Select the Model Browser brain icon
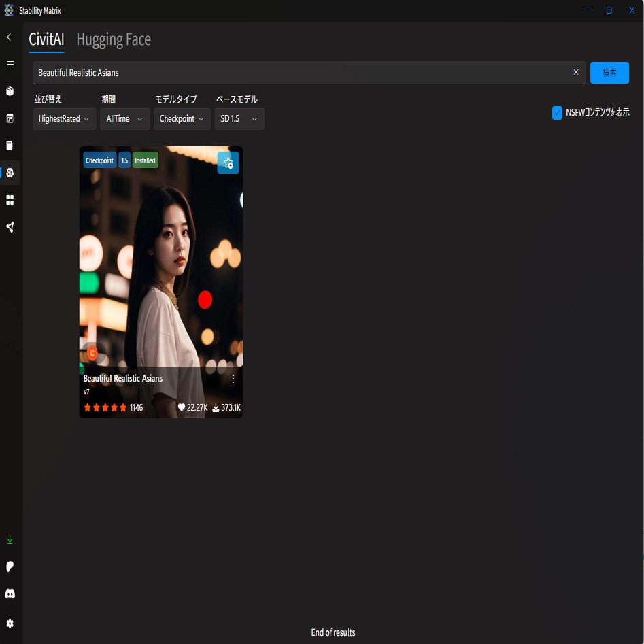 10,173
